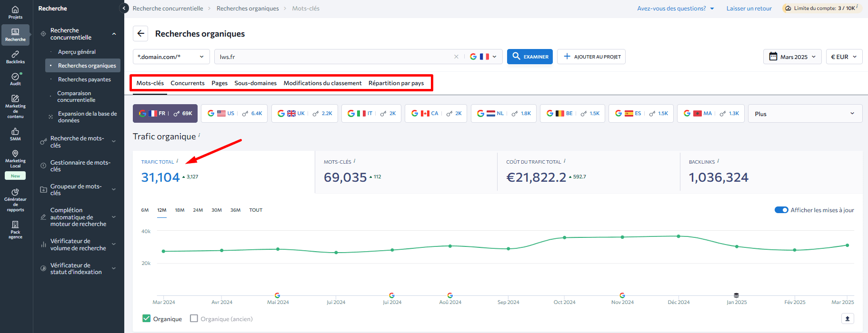Image resolution: width=868 pixels, height=333 pixels.
Task: Open Générateur de rapports
Action: coord(15,200)
